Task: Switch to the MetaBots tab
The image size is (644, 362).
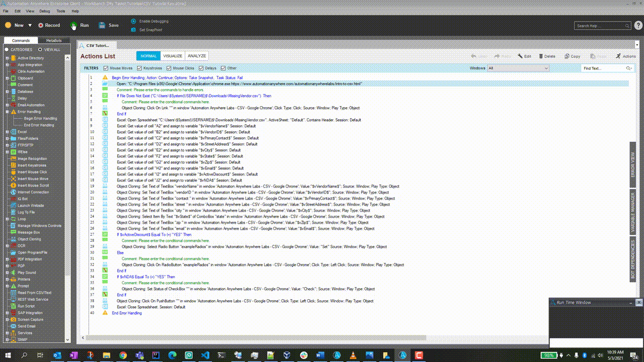Action: (x=54, y=40)
